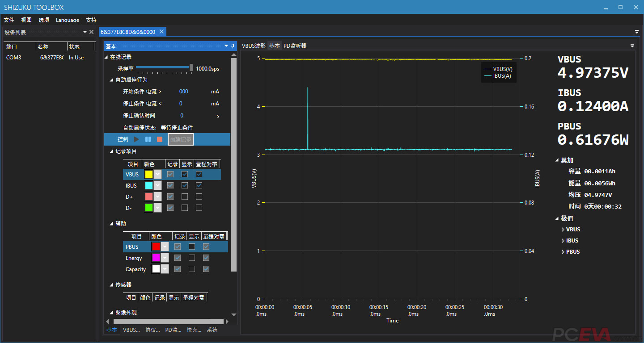Pause recording with the pause icon
This screenshot has height=343, width=644.
click(148, 139)
